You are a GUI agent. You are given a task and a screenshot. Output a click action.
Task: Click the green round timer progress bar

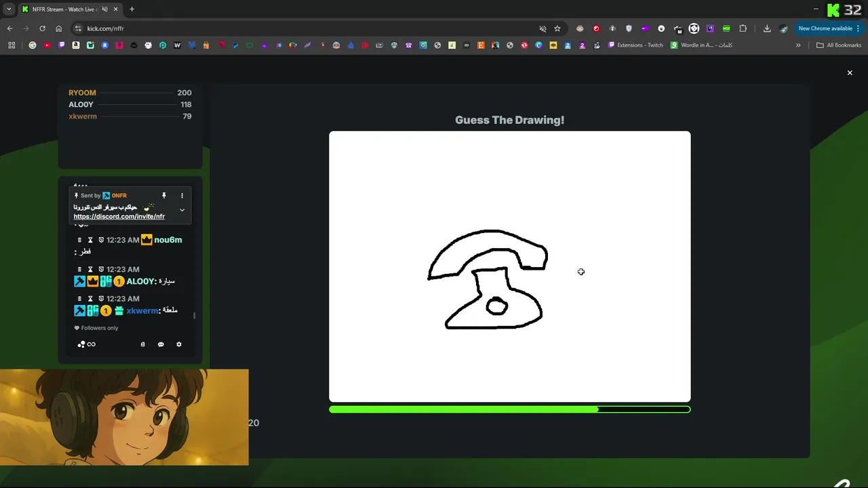pos(510,409)
